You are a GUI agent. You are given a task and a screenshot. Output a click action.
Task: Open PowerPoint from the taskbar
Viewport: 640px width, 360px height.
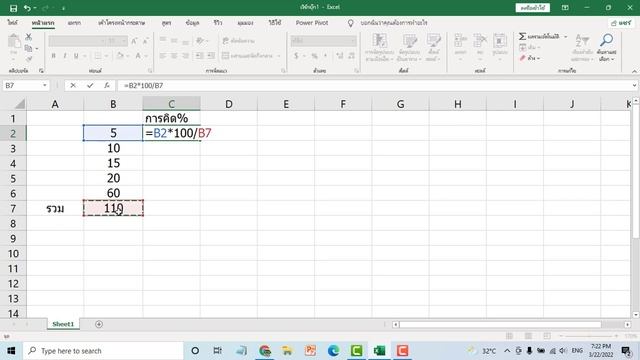click(x=311, y=351)
